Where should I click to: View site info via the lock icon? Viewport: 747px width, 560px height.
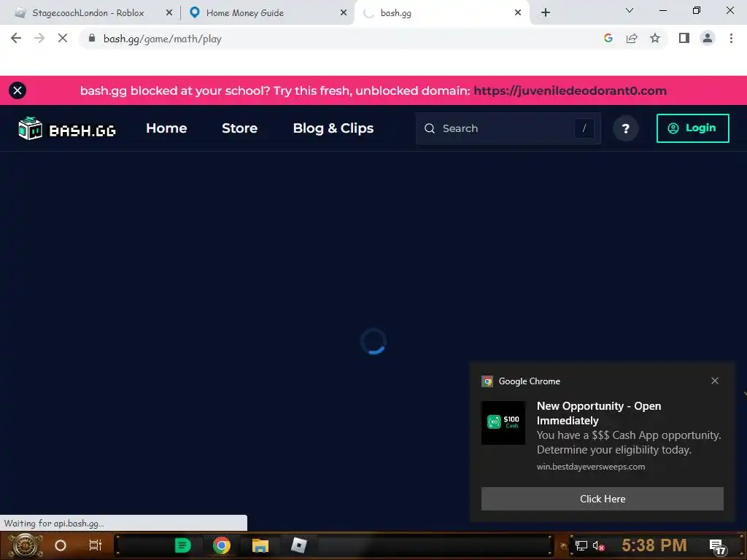92,38
